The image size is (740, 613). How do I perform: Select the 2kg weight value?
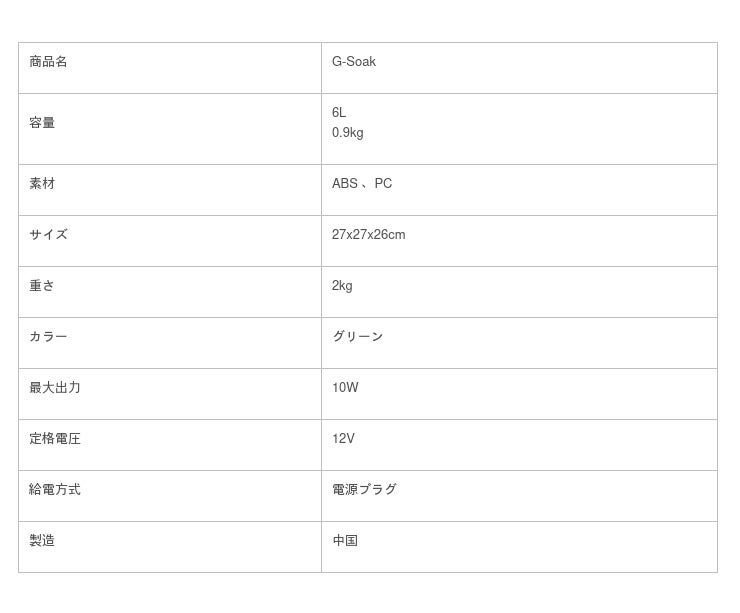342,286
